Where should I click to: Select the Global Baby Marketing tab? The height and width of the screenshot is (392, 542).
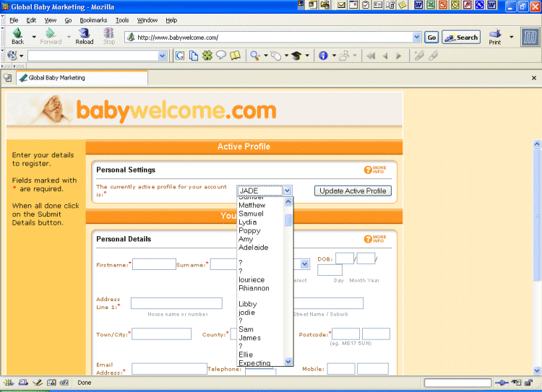tap(82, 78)
